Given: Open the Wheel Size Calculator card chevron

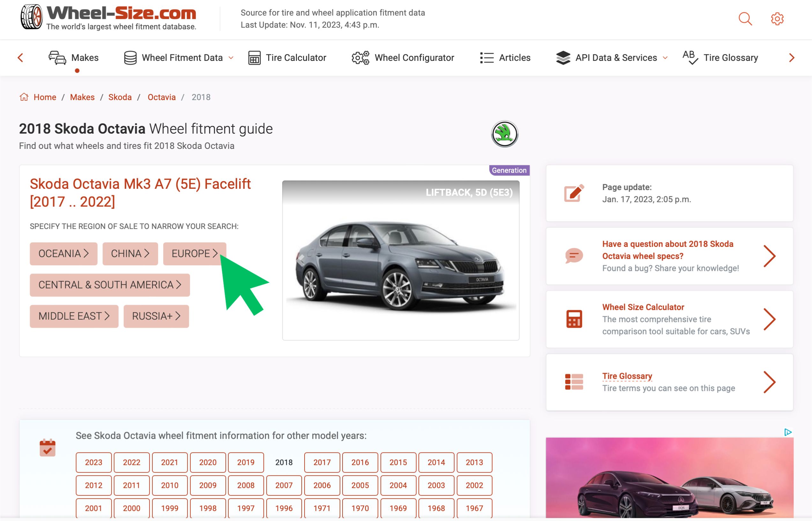Looking at the screenshot, I should point(769,319).
